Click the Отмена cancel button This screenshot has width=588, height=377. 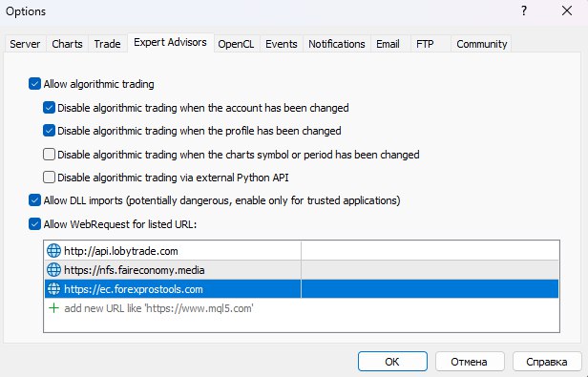[469, 362]
